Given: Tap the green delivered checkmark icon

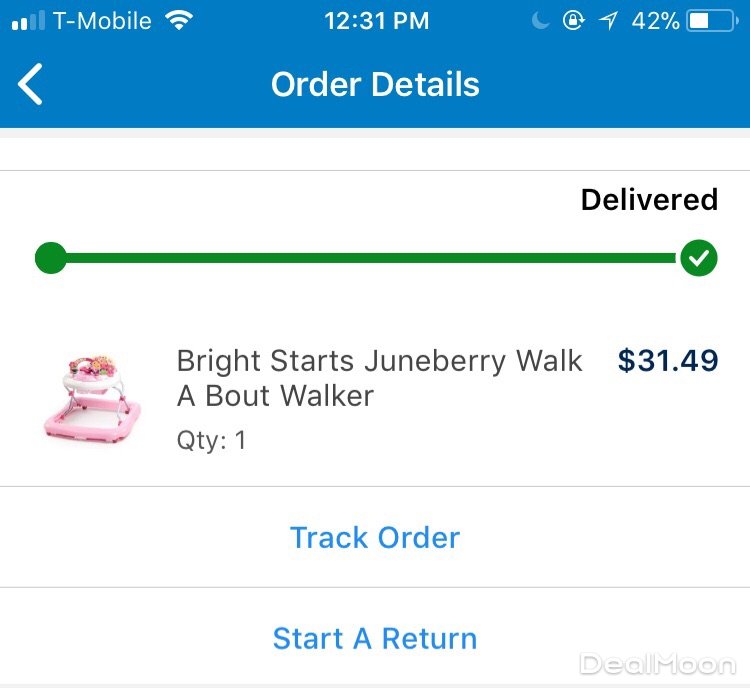Looking at the screenshot, I should tap(699, 258).
